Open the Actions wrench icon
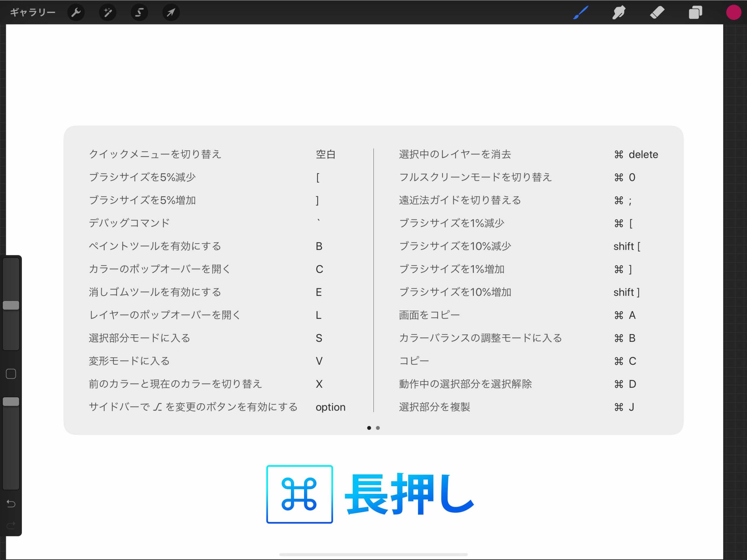This screenshot has width=747, height=560. pyautogui.click(x=76, y=13)
